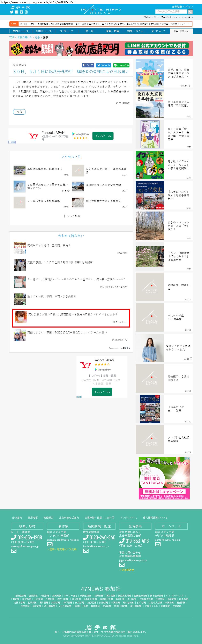202x644 pixels.
Task: Select the 論説・コラム navigation tab
Action: 135,31
